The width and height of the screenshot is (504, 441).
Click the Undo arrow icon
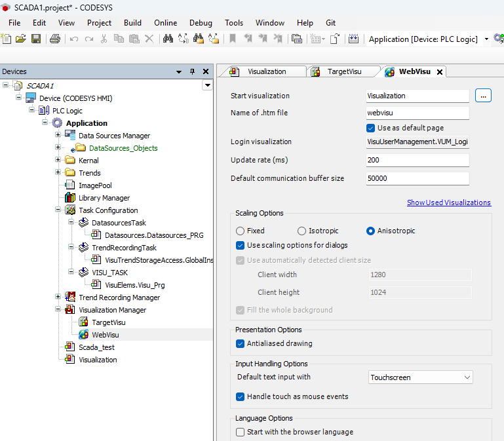point(74,39)
